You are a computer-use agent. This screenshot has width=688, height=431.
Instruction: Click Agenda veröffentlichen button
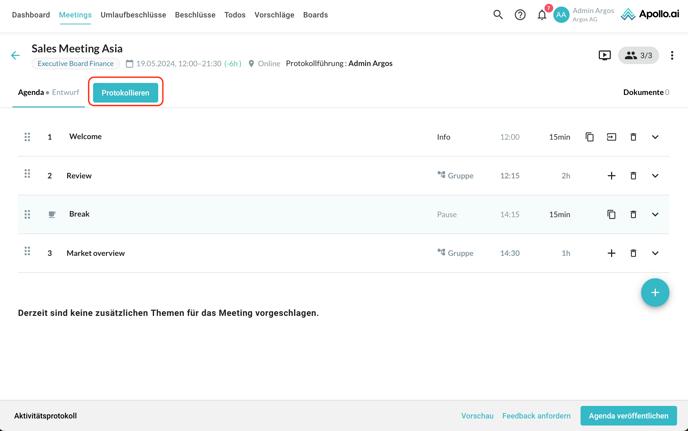click(628, 416)
